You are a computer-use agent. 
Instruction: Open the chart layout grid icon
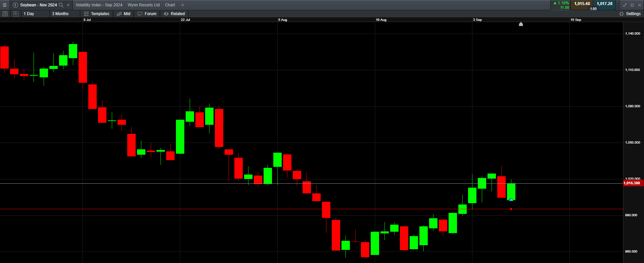tap(16, 14)
